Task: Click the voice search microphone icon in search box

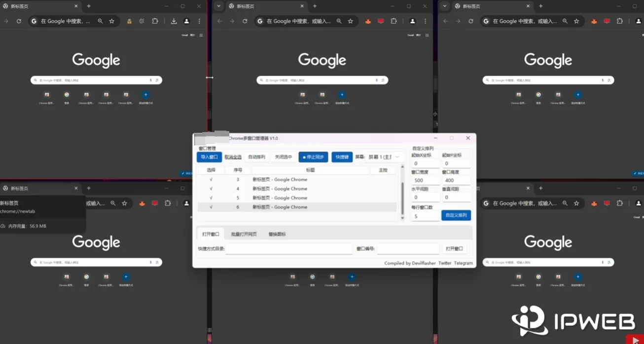Action: click(x=151, y=80)
